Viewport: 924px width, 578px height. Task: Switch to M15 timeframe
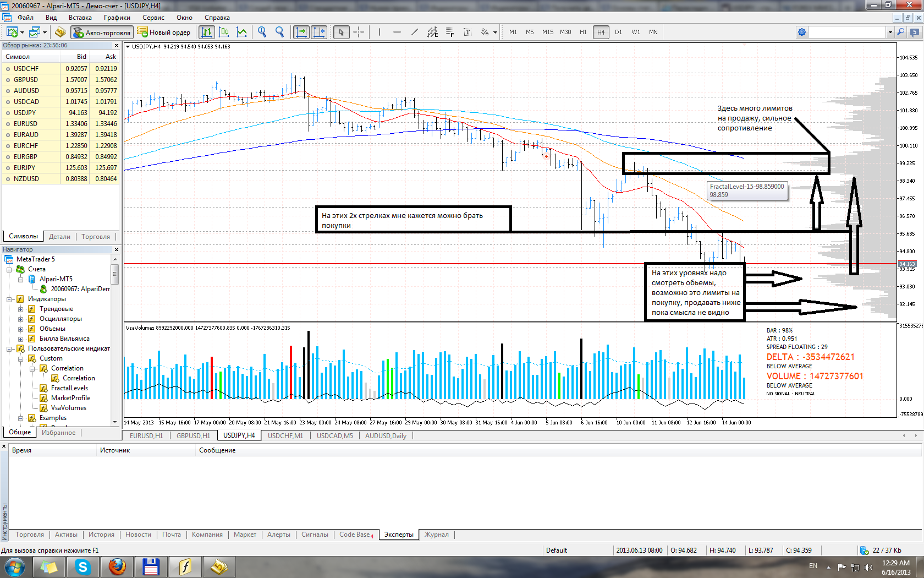[x=548, y=32]
